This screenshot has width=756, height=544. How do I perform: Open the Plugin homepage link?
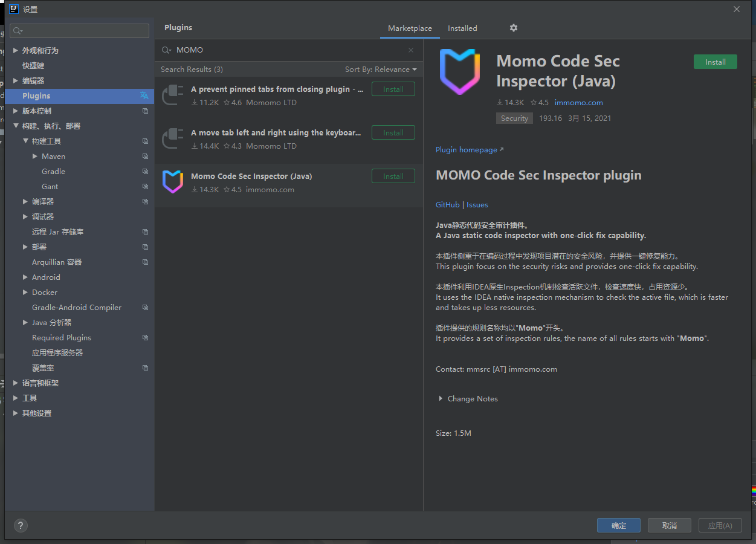pyautogui.click(x=467, y=150)
